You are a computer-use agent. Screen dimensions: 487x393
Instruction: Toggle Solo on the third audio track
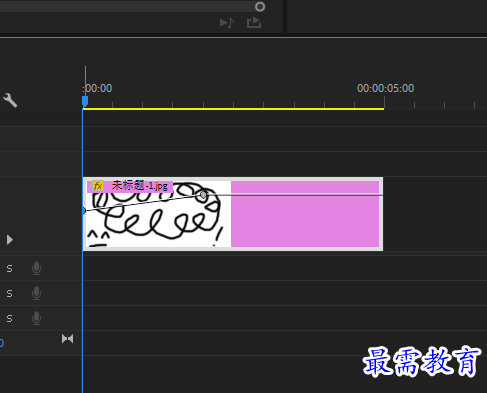point(9,318)
